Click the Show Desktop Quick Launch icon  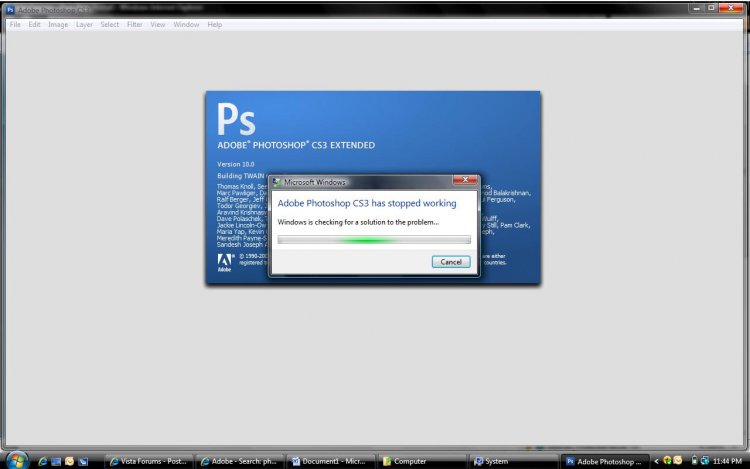56,461
